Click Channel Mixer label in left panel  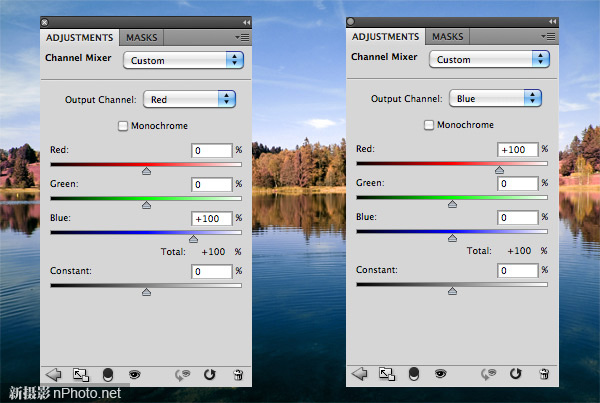78,58
